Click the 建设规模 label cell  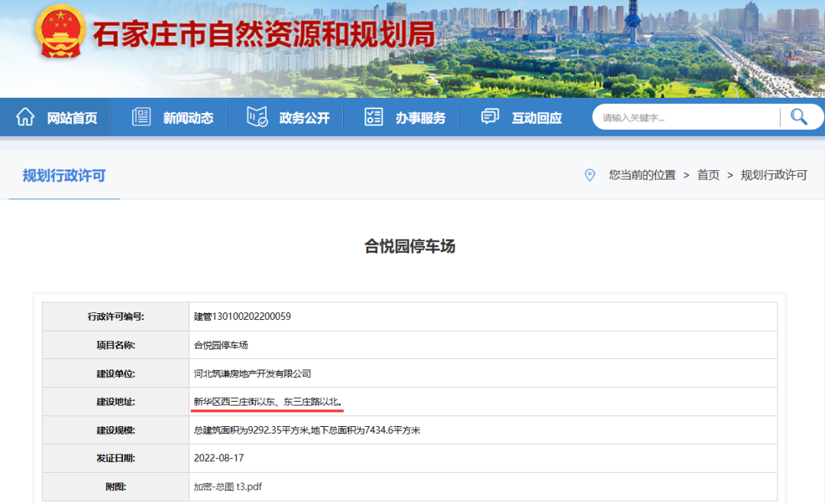116,431
